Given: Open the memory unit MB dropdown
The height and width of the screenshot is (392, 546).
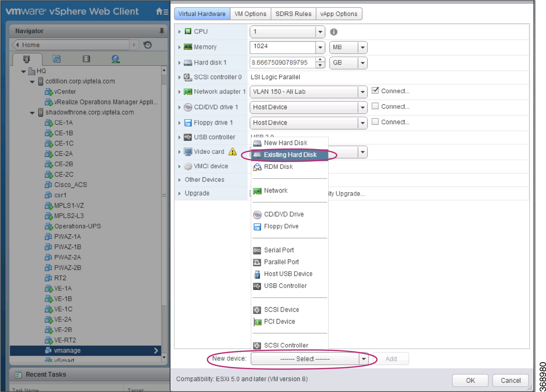Looking at the screenshot, I should coord(363,47).
